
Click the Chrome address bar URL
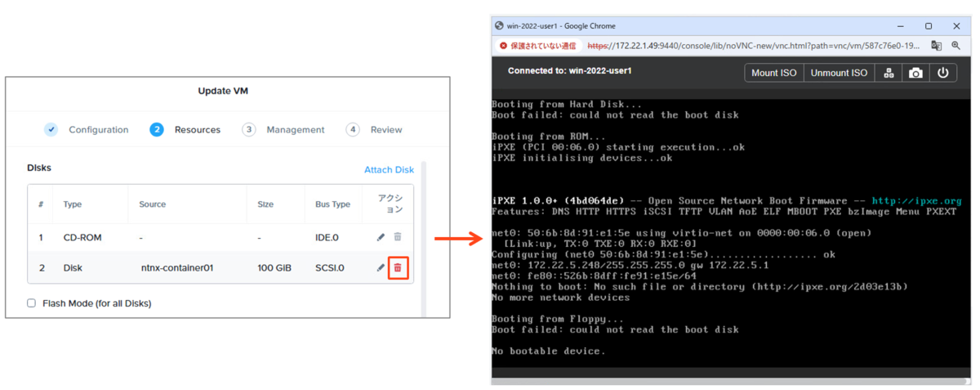point(754,46)
